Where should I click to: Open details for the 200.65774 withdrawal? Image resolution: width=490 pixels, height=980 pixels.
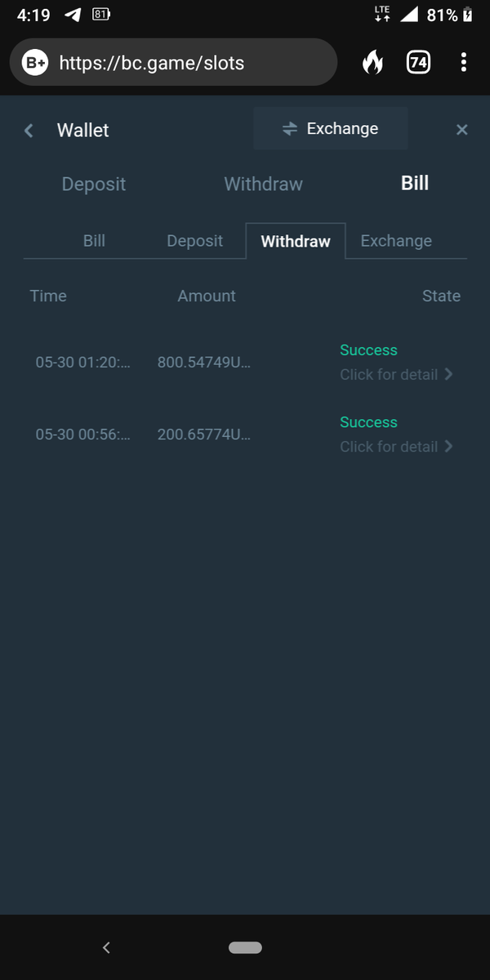[x=396, y=447]
